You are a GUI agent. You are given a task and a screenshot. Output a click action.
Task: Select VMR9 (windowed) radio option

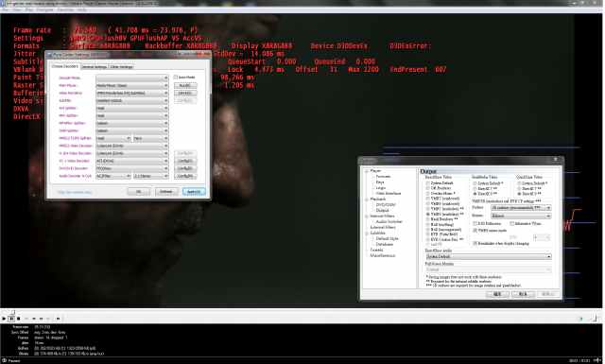click(x=428, y=203)
